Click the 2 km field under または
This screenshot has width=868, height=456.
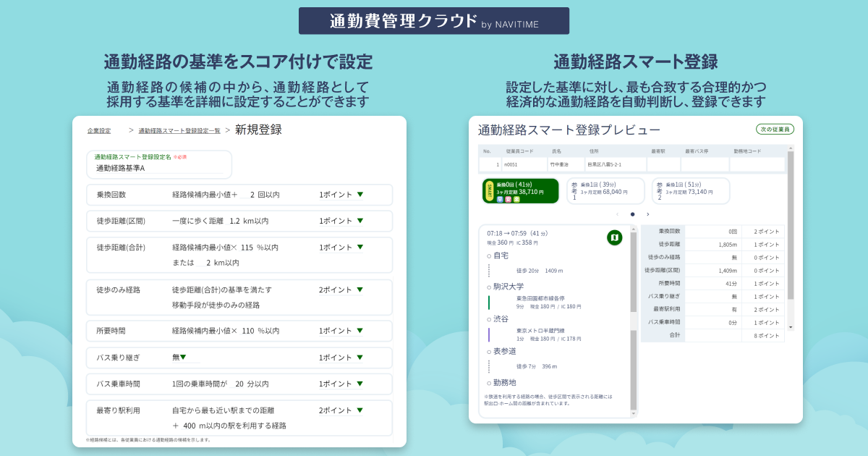coord(205,263)
